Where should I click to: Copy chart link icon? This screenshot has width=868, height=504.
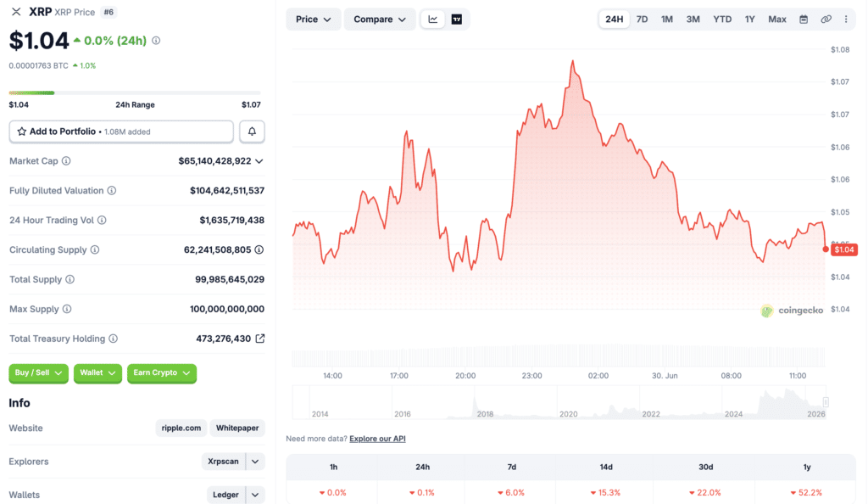826,20
